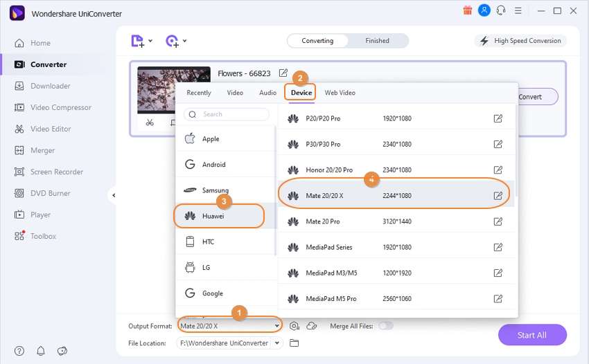589x364 pixels.
Task: Choose the P20/P20 Pro preset
Action: tap(396, 118)
